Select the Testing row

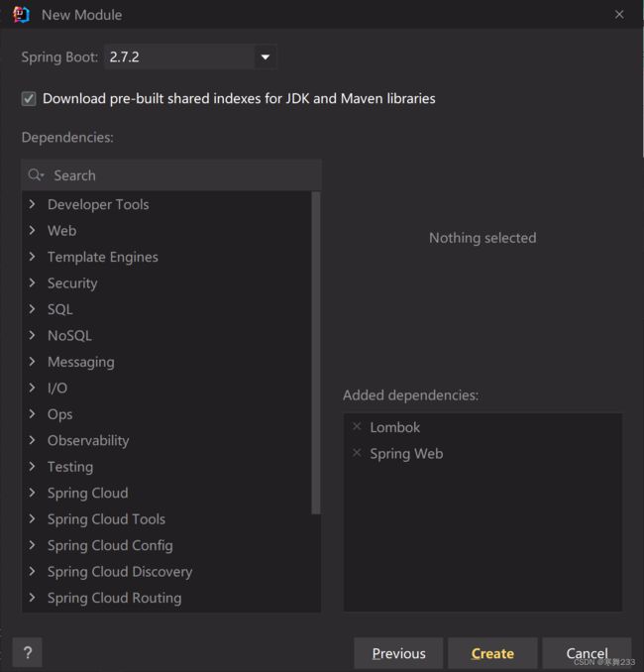coord(167,466)
